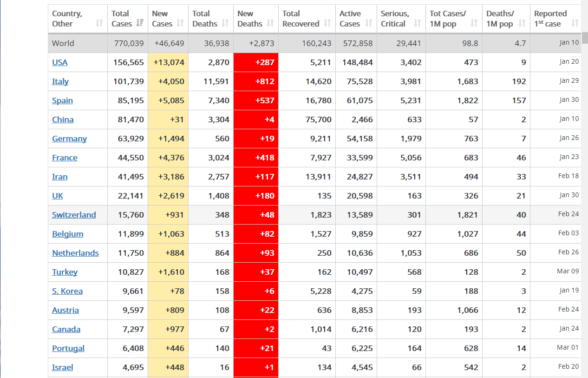Select USA new deaths cell +287
The height and width of the screenshot is (378, 588).
256,62
